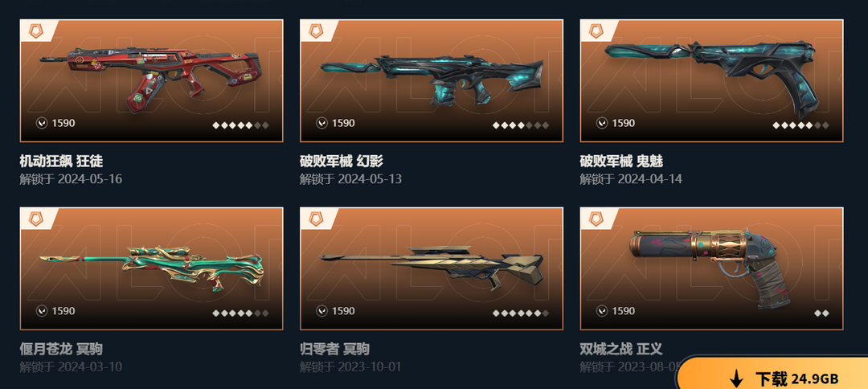Click the tier badge on 机动狂飙 狂徒 card
The width and height of the screenshot is (868, 389).
tap(35, 30)
